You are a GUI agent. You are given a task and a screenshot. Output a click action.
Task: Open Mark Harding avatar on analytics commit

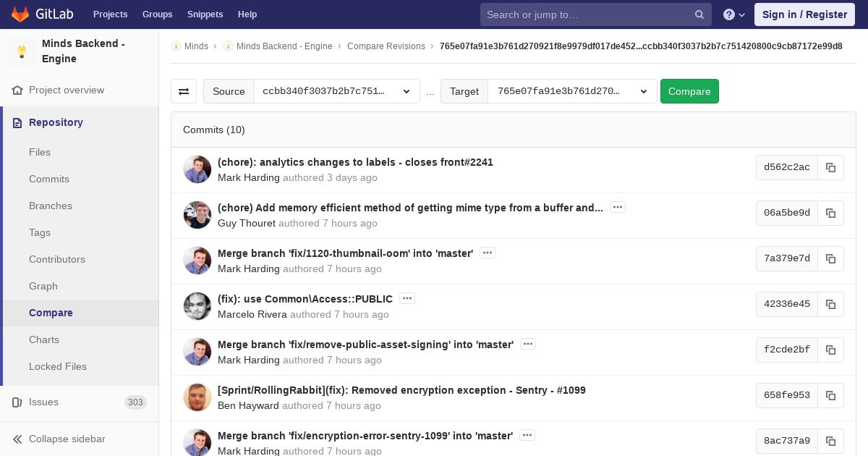pos(197,169)
